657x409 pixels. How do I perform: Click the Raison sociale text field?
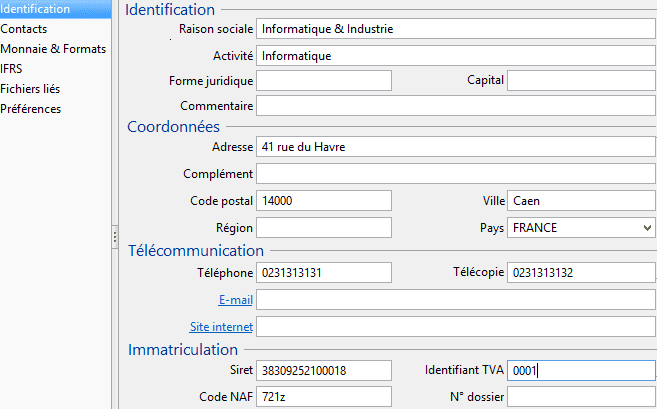pos(456,29)
